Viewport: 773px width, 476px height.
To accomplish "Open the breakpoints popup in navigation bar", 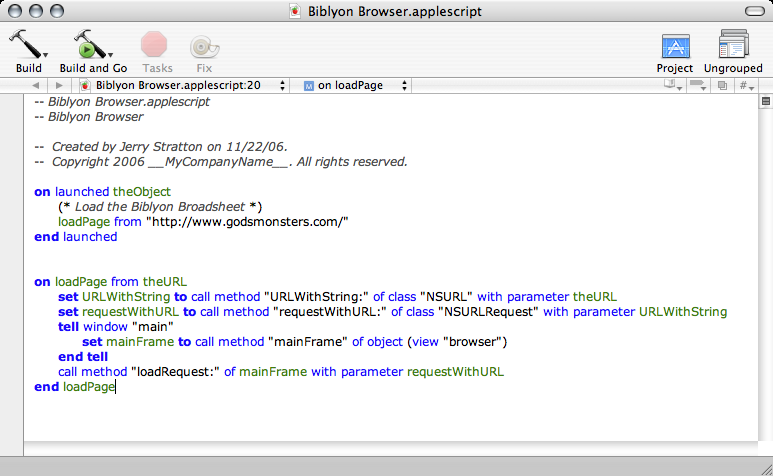I will [699, 86].
